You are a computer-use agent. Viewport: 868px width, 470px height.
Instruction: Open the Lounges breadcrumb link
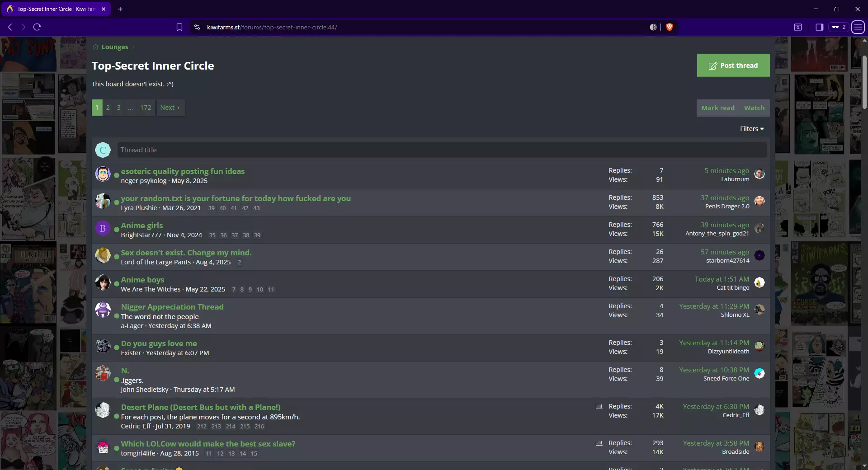pyautogui.click(x=115, y=47)
